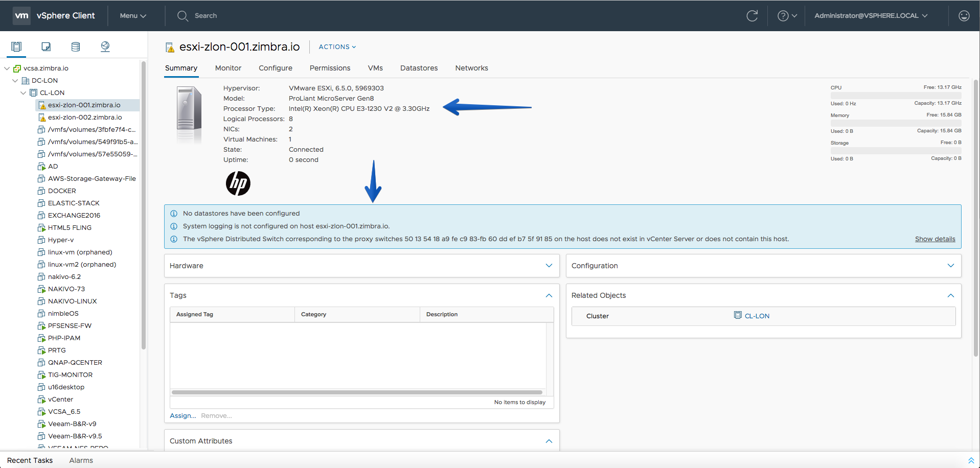This screenshot has width=980, height=468.
Task: Click the Assign... tag link
Action: pos(183,416)
